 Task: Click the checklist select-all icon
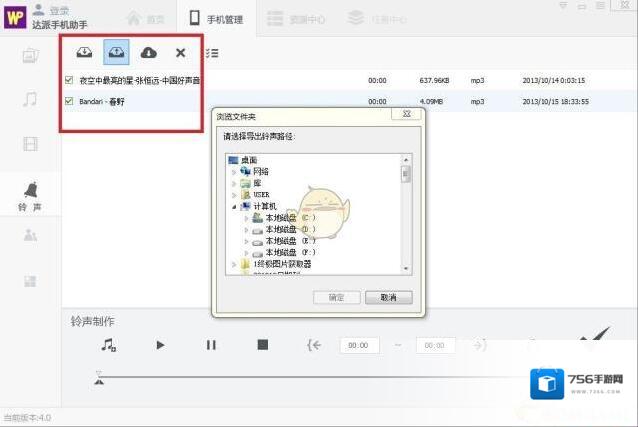tap(212, 52)
